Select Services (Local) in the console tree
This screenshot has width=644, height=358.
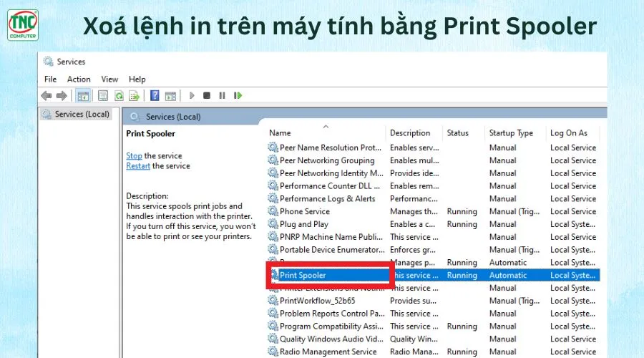[82, 115]
